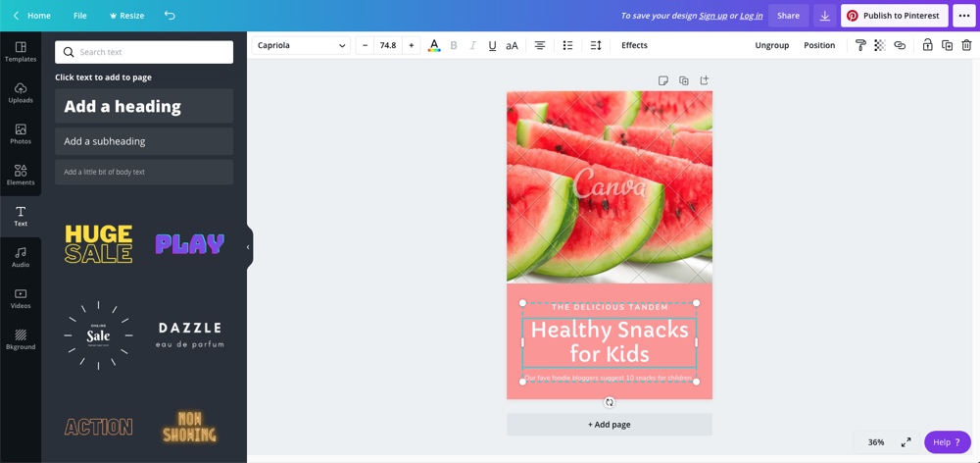The width and height of the screenshot is (980, 463).
Task: Click the Share button
Action: pos(788,16)
